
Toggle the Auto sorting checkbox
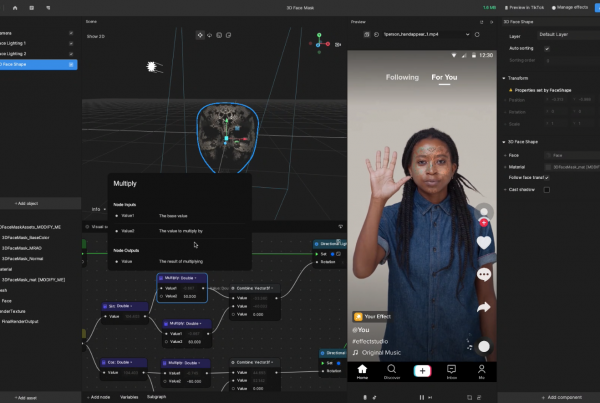[547, 49]
